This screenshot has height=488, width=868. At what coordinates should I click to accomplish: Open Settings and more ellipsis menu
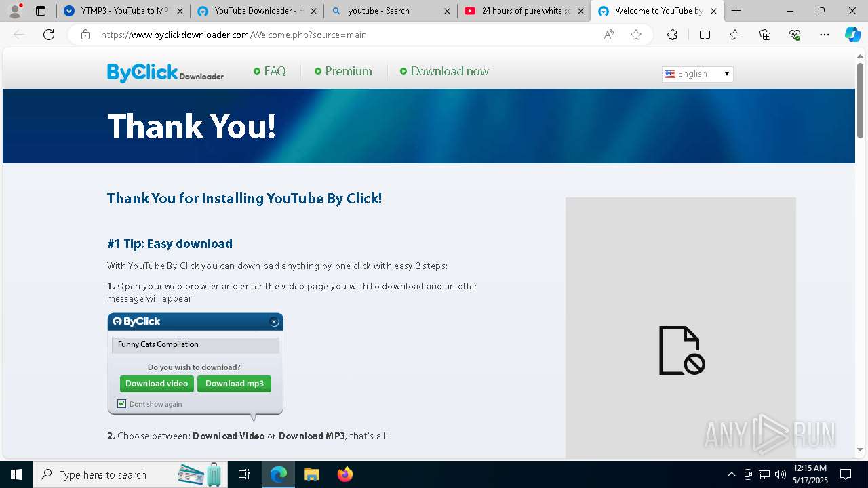(x=825, y=35)
